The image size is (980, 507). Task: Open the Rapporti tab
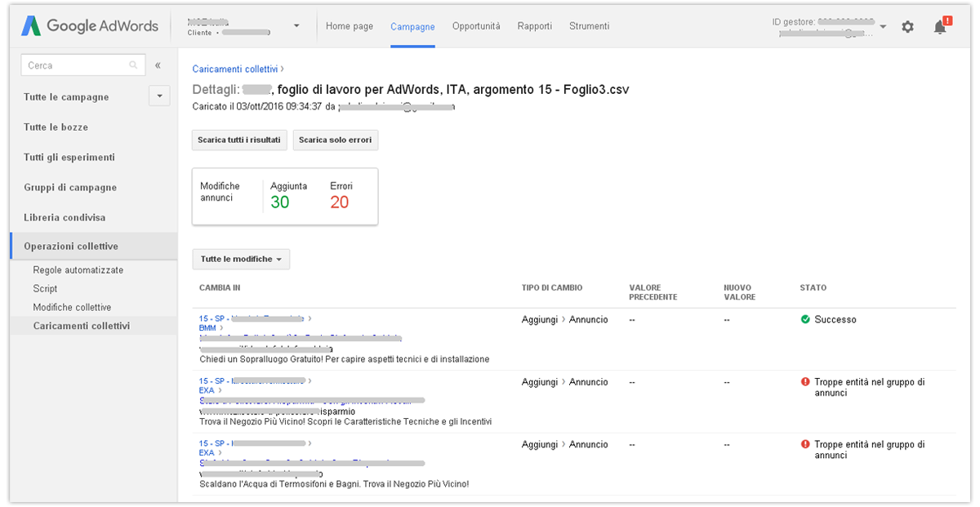point(534,26)
